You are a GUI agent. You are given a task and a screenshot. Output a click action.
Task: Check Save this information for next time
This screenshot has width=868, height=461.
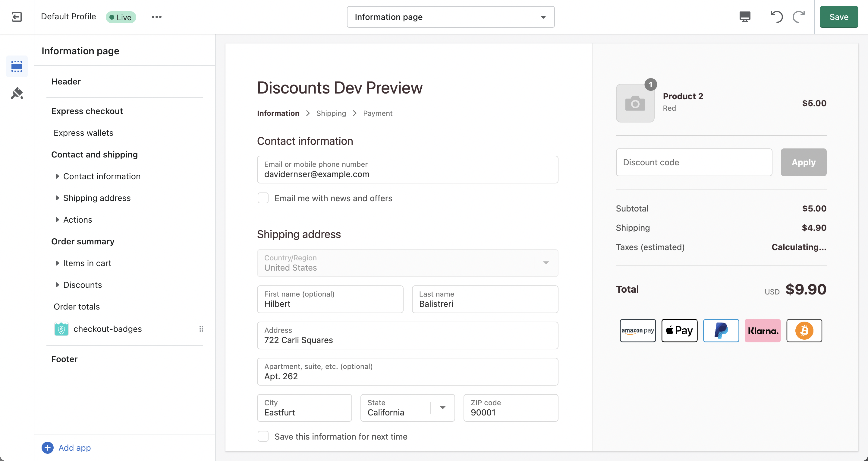pyautogui.click(x=263, y=436)
